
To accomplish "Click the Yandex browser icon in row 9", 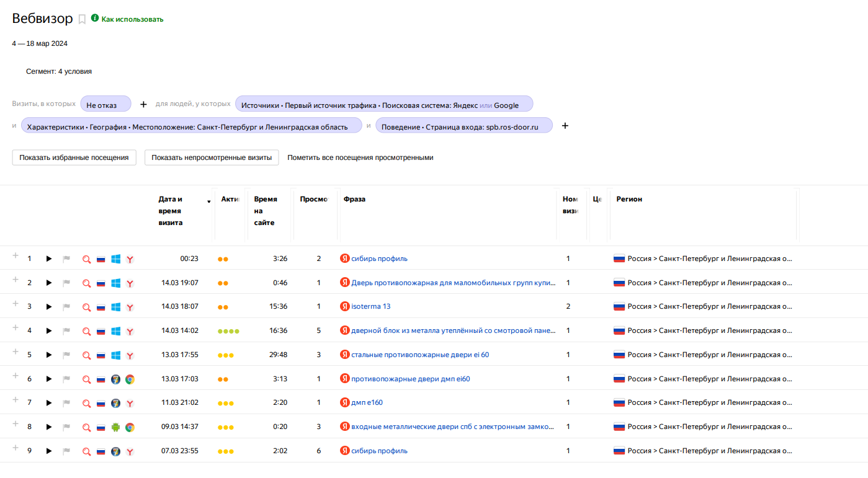I will point(130,451).
